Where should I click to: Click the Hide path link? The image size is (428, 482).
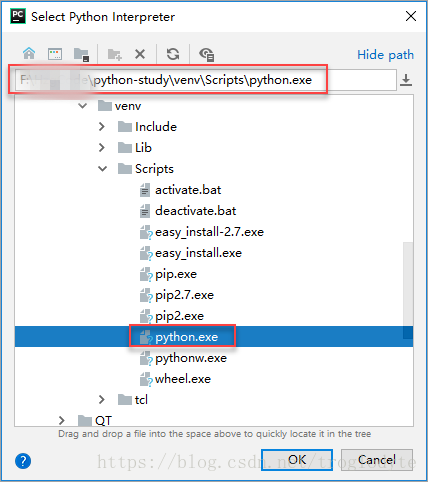tap(385, 55)
